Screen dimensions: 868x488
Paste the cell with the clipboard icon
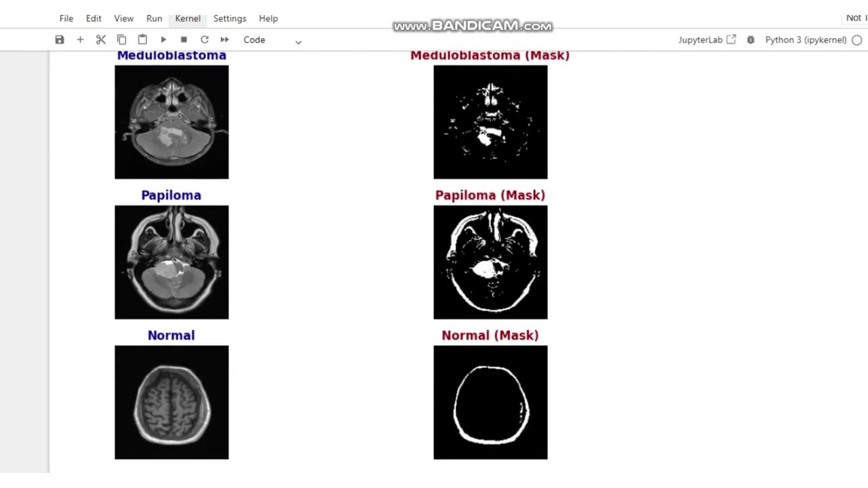(x=142, y=40)
